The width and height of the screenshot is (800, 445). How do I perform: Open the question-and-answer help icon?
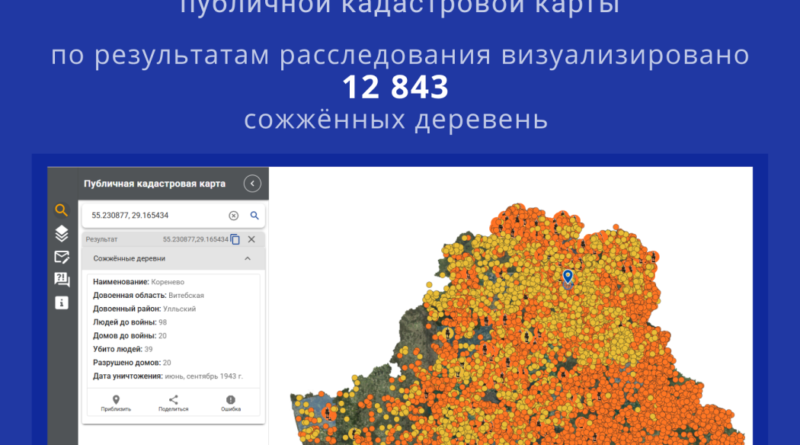tap(61, 279)
